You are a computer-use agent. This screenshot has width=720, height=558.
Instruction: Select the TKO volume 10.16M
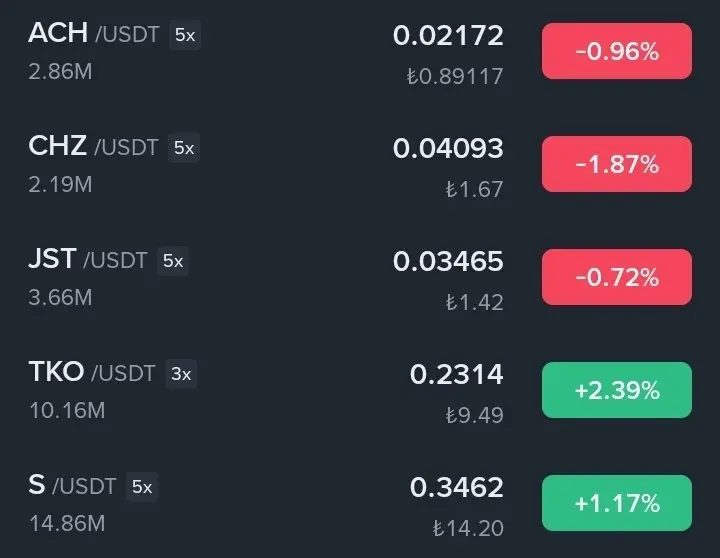coord(67,410)
